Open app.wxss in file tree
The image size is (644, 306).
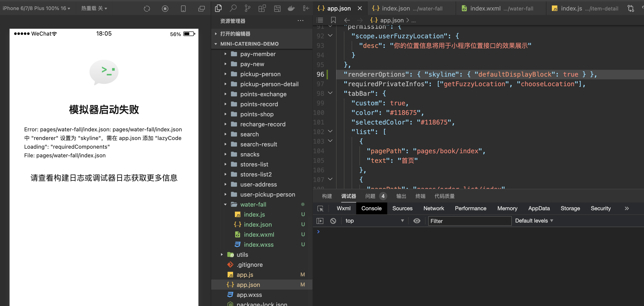(x=249, y=295)
